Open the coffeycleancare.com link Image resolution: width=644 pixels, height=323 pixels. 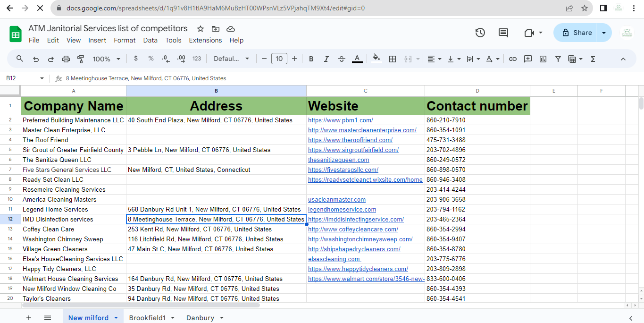353,229
